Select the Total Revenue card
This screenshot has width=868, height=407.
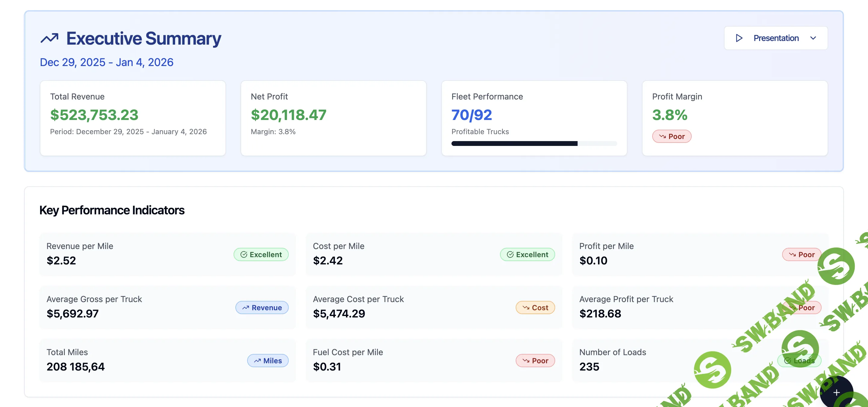point(133,118)
